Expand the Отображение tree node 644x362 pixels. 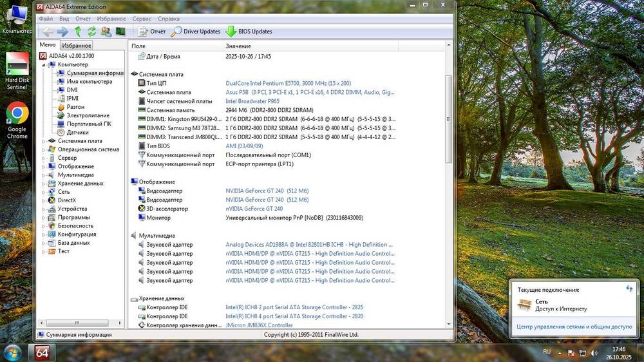pyautogui.click(x=43, y=167)
